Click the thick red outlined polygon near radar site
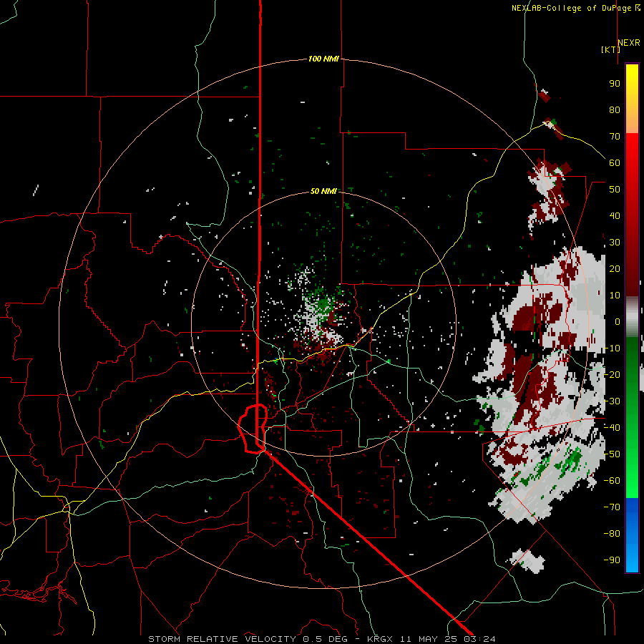Viewport: 644px width, 644px height. [x=253, y=429]
